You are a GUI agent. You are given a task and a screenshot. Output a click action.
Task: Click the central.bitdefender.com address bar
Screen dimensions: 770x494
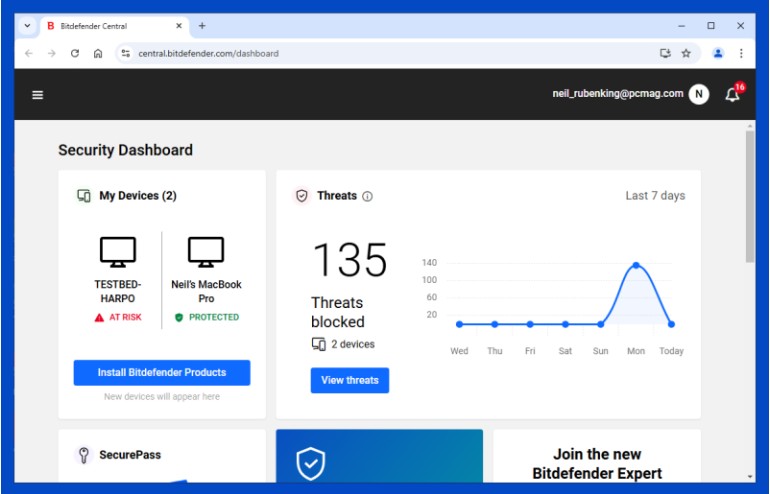(380, 53)
